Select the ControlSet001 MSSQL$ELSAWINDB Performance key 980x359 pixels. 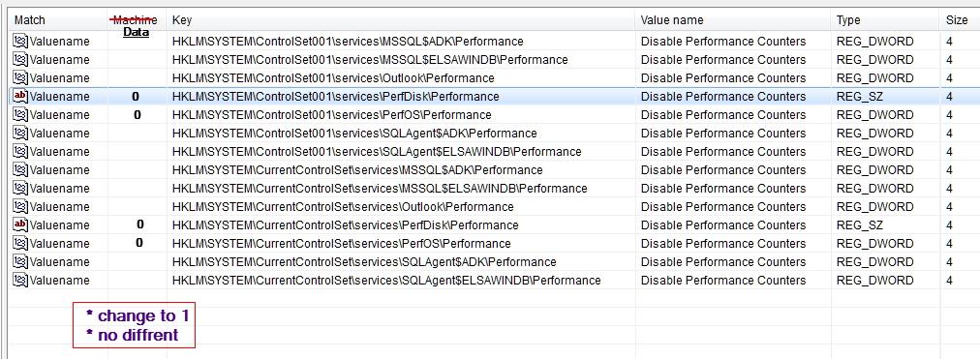[370, 60]
